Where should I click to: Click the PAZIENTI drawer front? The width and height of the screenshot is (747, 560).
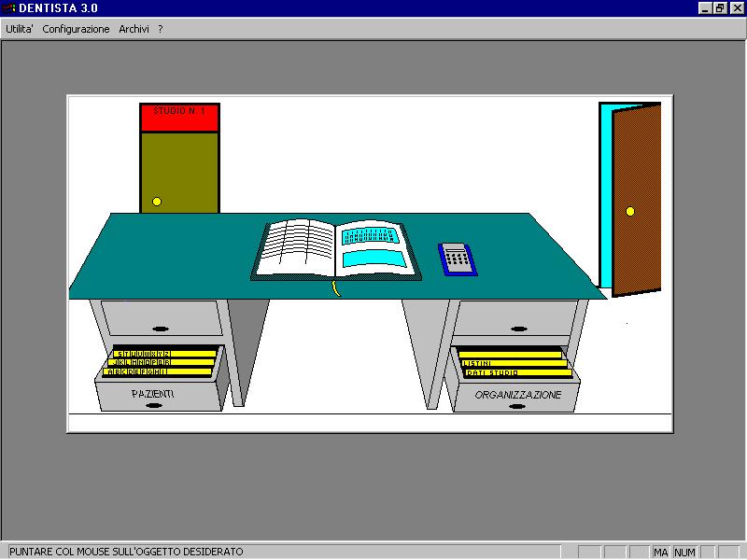158,396
